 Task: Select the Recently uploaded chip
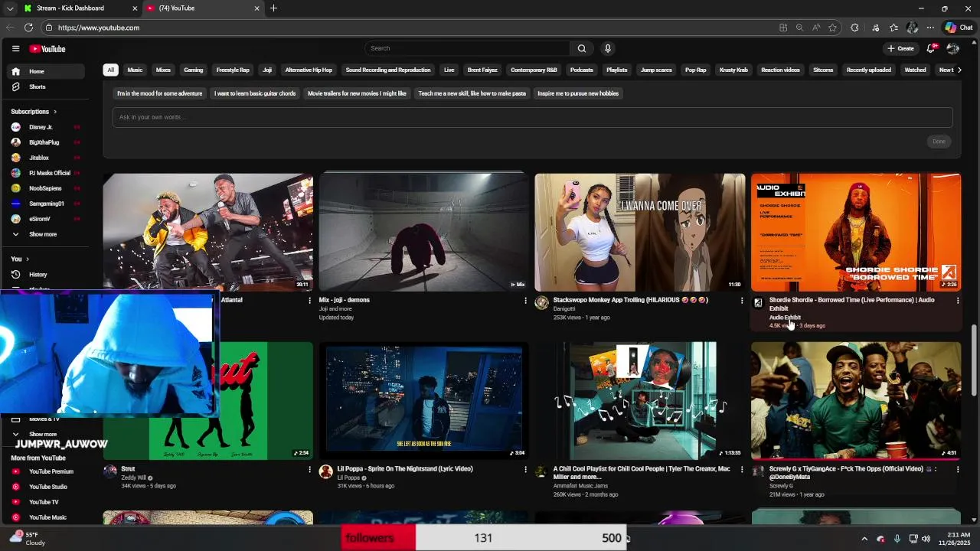coord(869,70)
